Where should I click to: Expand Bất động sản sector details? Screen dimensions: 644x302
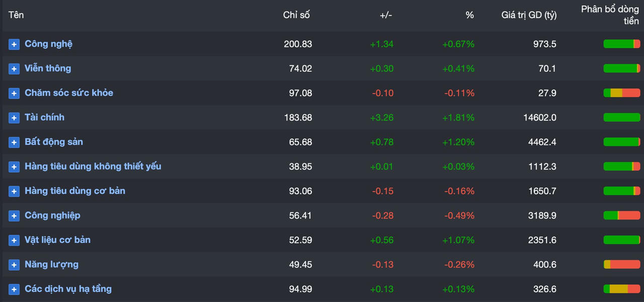14,142
